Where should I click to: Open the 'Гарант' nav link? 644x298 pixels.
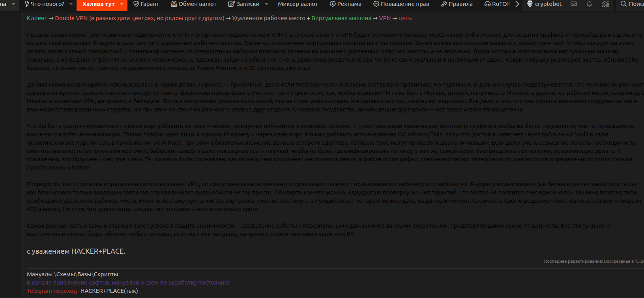click(146, 4)
